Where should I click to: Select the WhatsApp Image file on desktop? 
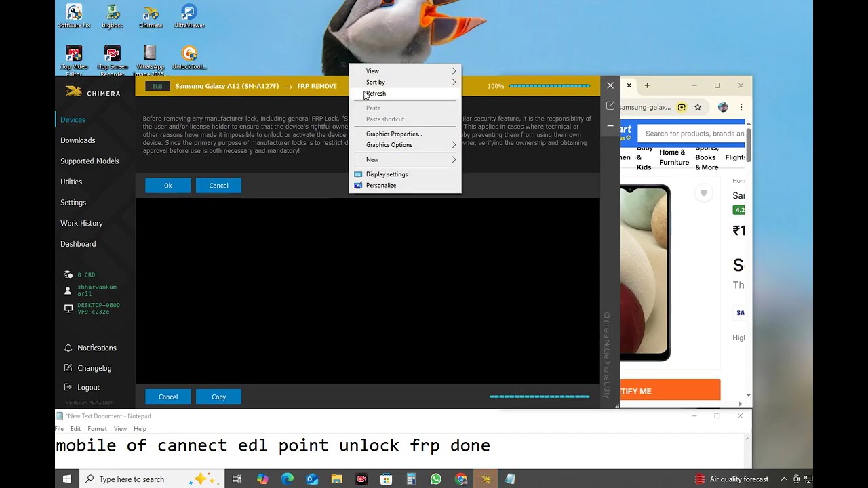tap(151, 60)
